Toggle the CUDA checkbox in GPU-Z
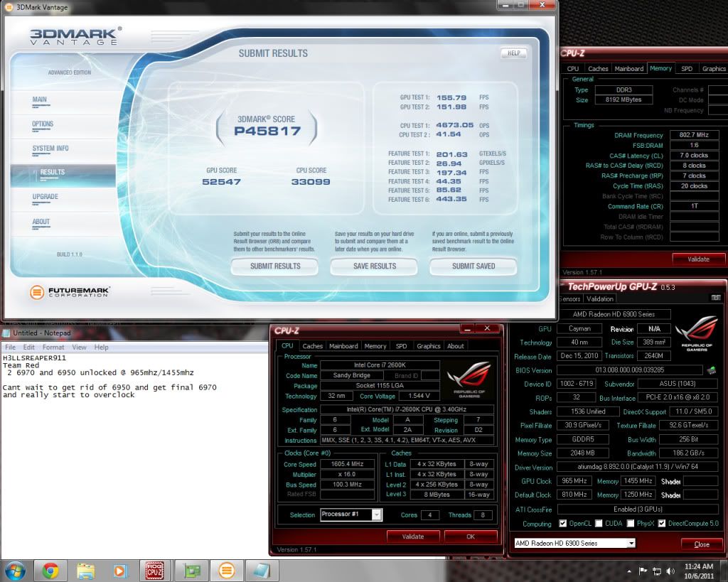The image size is (728, 582). pyautogui.click(x=599, y=524)
